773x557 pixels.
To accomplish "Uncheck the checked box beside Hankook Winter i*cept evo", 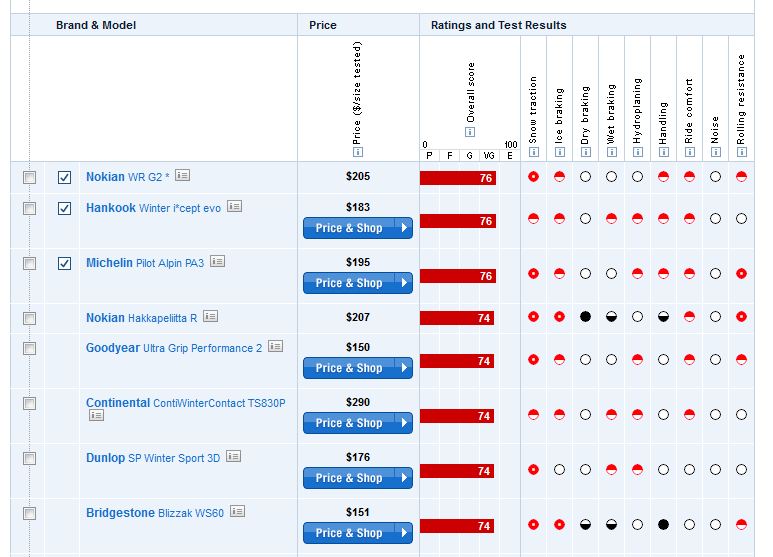I will [x=64, y=209].
